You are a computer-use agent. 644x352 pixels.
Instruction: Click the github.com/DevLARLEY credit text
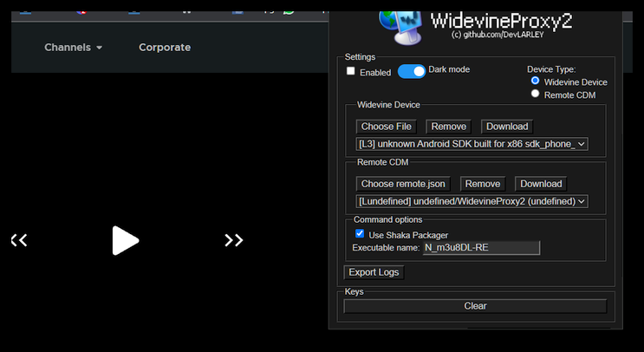[x=498, y=35]
